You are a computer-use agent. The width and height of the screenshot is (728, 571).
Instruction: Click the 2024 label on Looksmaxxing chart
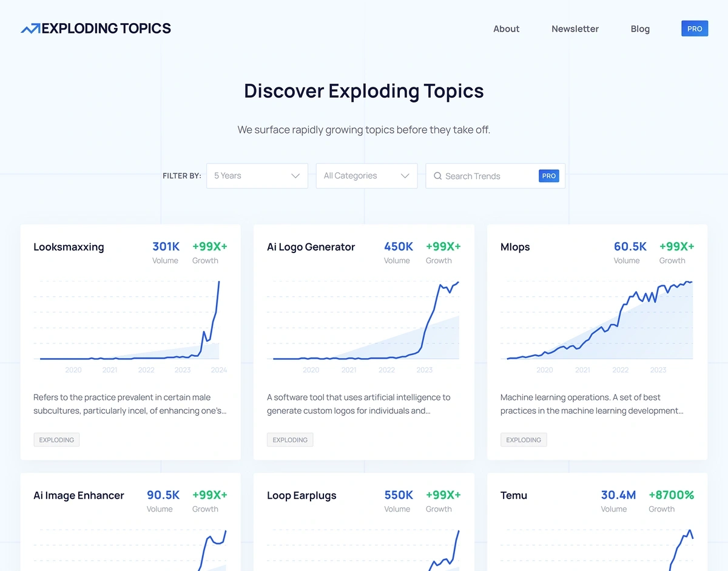click(x=219, y=370)
